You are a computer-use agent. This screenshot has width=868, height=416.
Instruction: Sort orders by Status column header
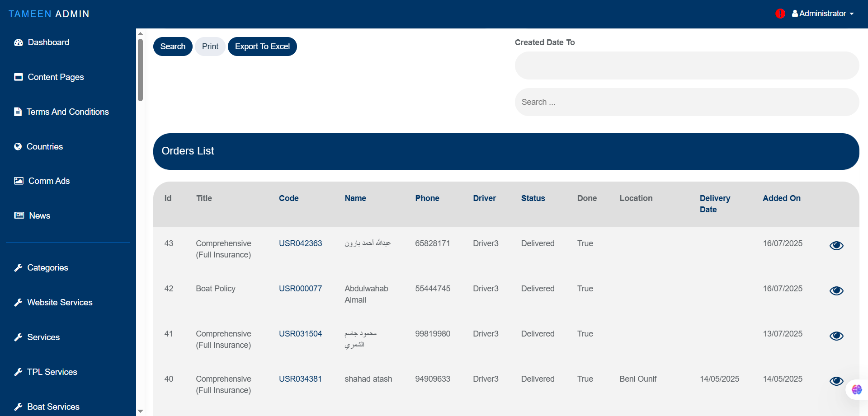[533, 198]
